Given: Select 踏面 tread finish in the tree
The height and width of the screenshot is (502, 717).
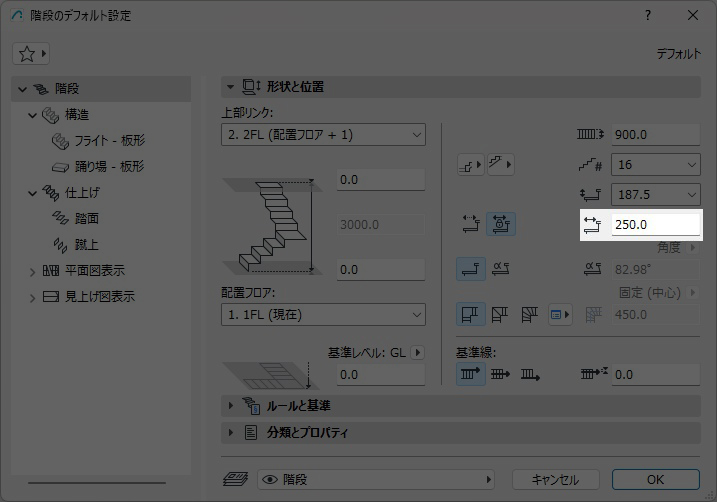Looking at the screenshot, I should 86,218.
